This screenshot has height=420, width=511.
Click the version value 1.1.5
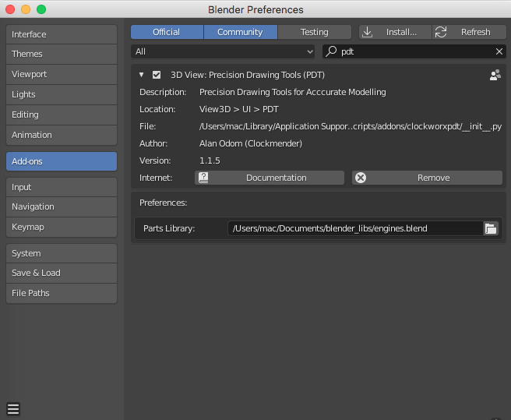[x=210, y=161]
